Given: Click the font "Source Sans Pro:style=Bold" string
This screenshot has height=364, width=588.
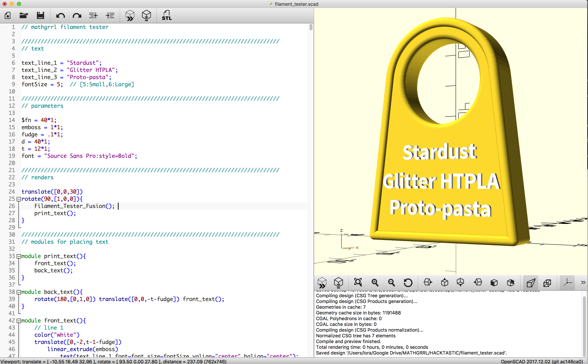Looking at the screenshot, I should pyautogui.click(x=89, y=156).
